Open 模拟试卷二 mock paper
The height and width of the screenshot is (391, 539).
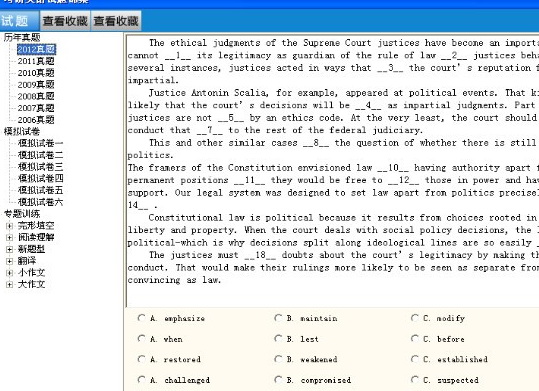tap(41, 155)
